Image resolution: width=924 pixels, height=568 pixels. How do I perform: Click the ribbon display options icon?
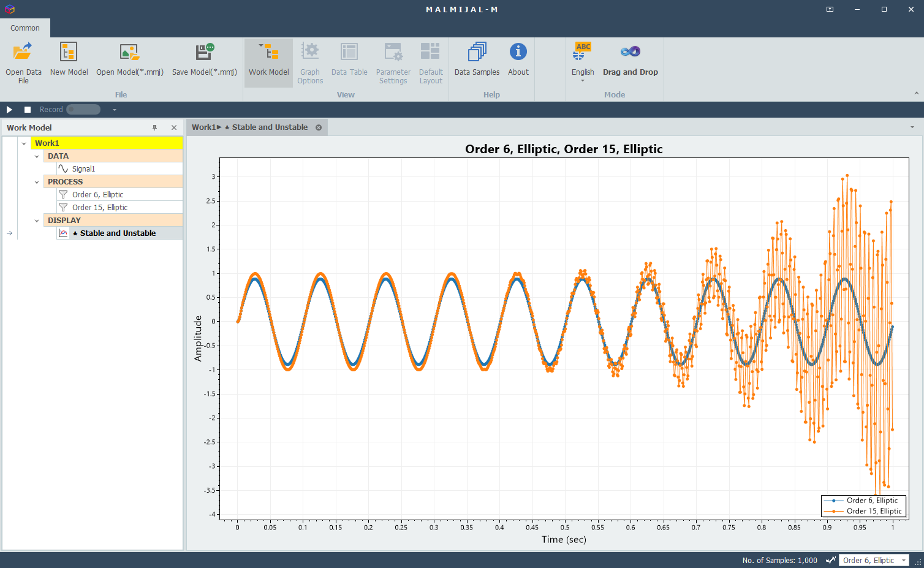[830, 9]
